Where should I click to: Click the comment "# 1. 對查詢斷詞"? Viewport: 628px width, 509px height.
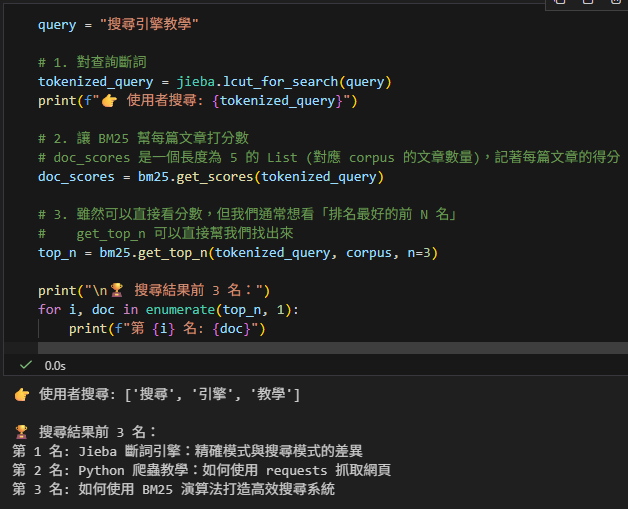92,62
